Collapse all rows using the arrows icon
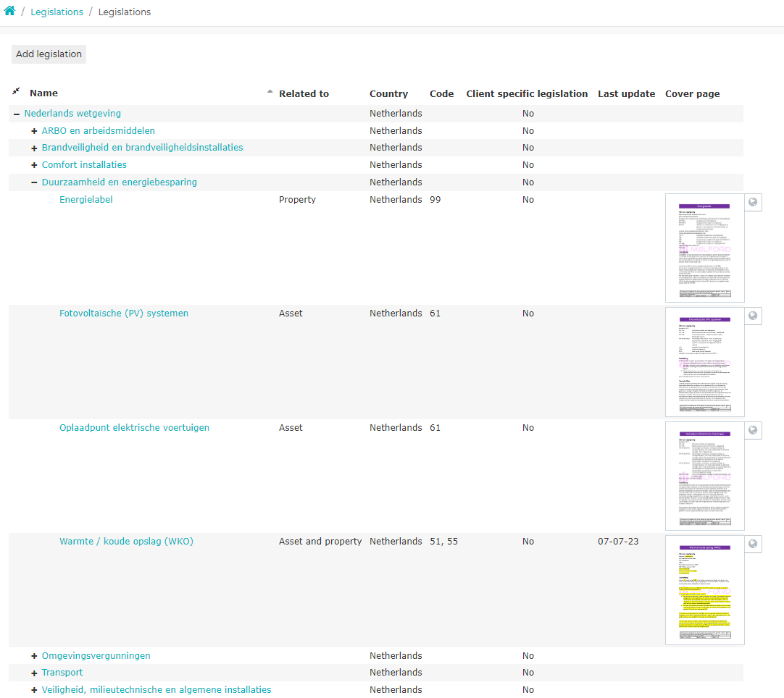Image resolution: width=784 pixels, height=698 pixels. pos(16,91)
